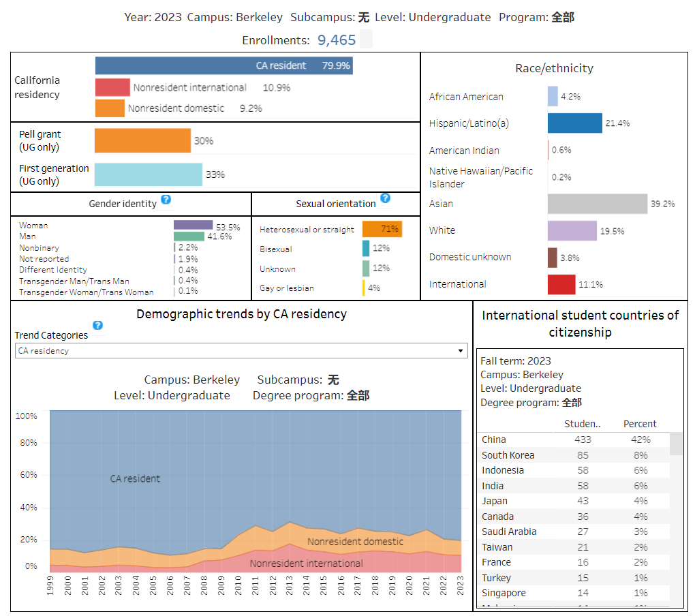Image resolution: width=695 pixels, height=616 pixels.
Task: Click the Race/ethnicity heading
Action: click(554, 68)
